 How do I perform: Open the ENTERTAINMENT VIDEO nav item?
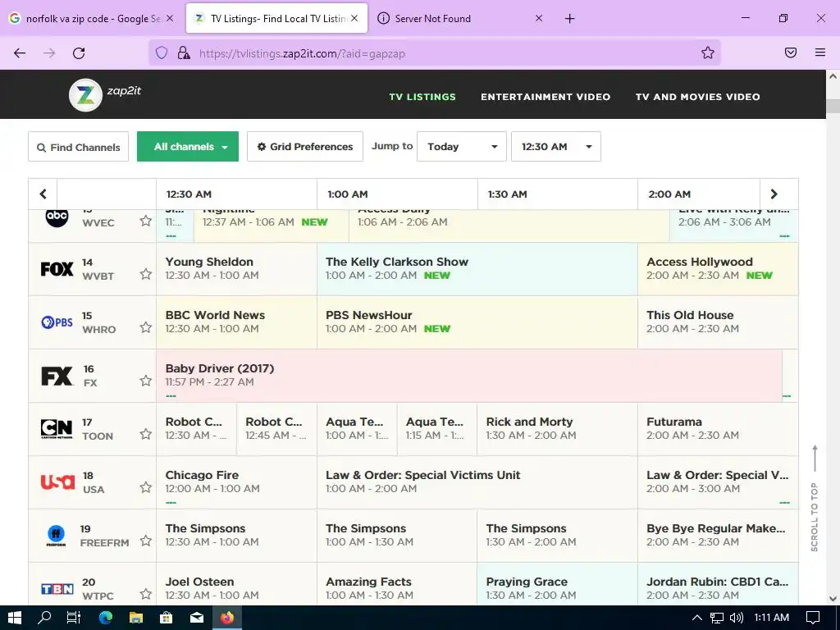pyautogui.click(x=546, y=97)
